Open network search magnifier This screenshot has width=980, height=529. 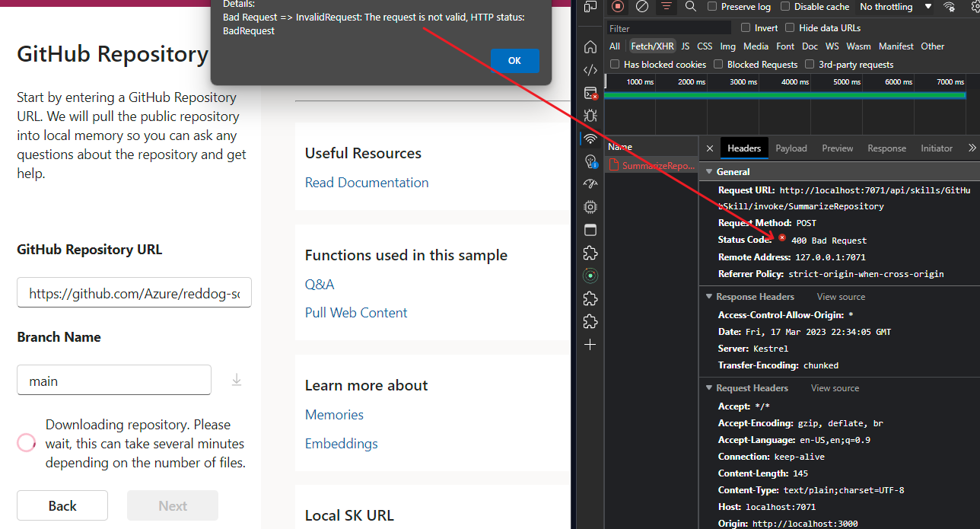pyautogui.click(x=691, y=6)
